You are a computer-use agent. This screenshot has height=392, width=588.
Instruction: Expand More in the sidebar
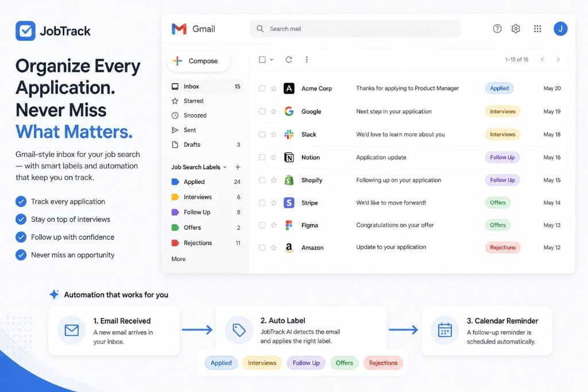(x=179, y=259)
